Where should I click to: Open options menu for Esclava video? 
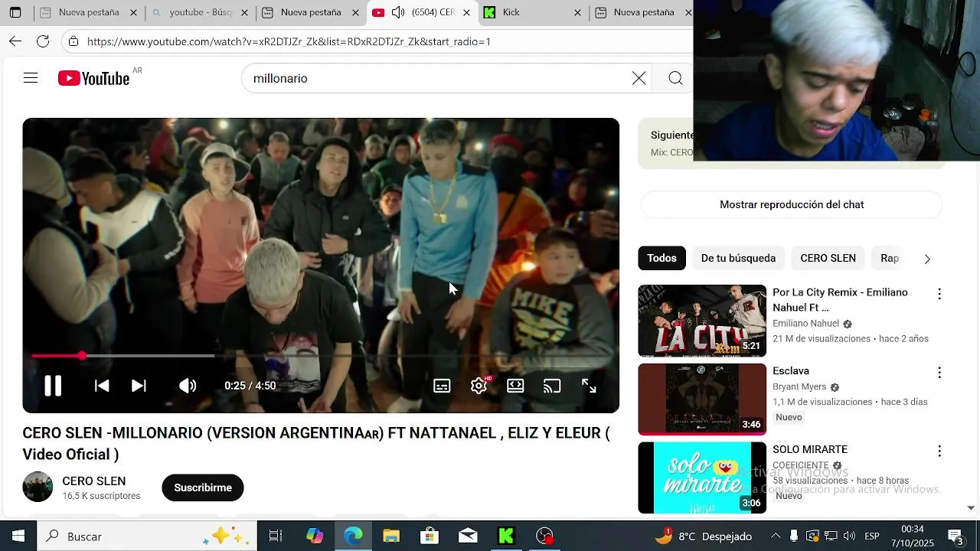point(939,373)
